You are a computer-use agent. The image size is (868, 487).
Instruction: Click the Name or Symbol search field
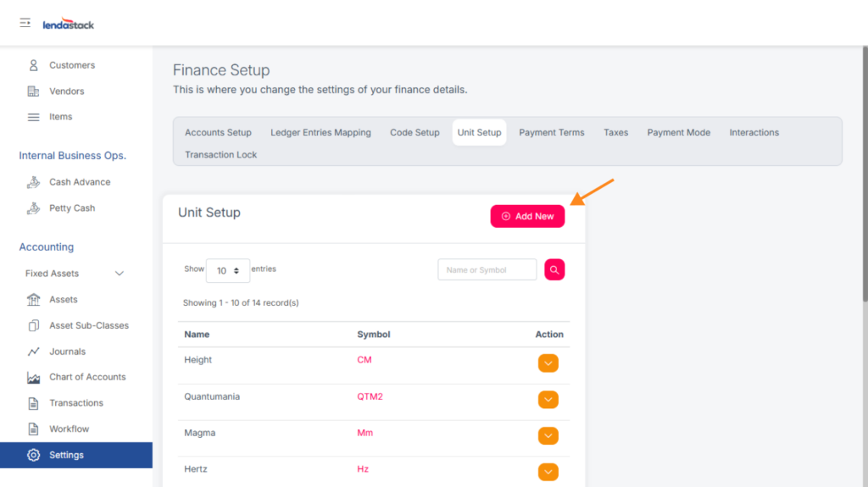pyautogui.click(x=487, y=270)
